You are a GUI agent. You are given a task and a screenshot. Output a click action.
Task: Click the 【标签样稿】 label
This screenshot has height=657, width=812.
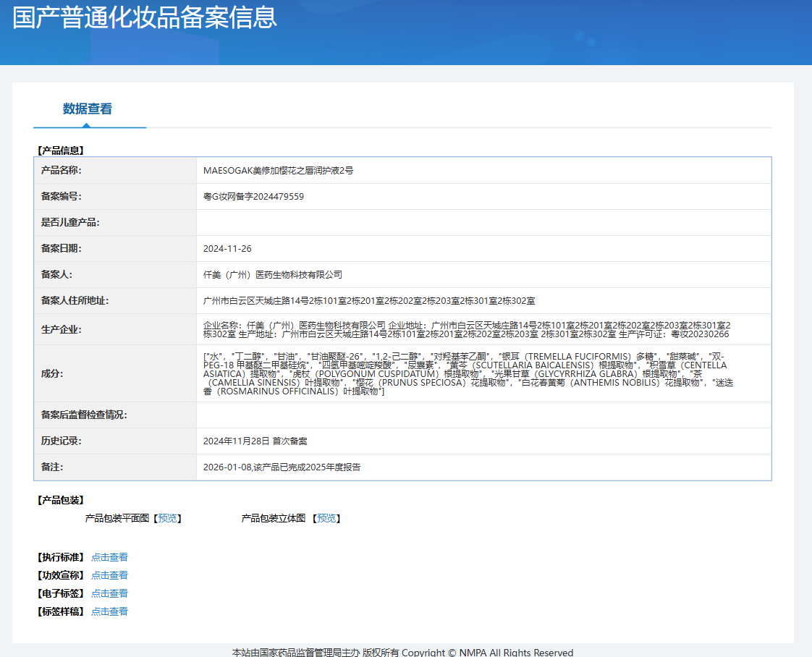61,611
